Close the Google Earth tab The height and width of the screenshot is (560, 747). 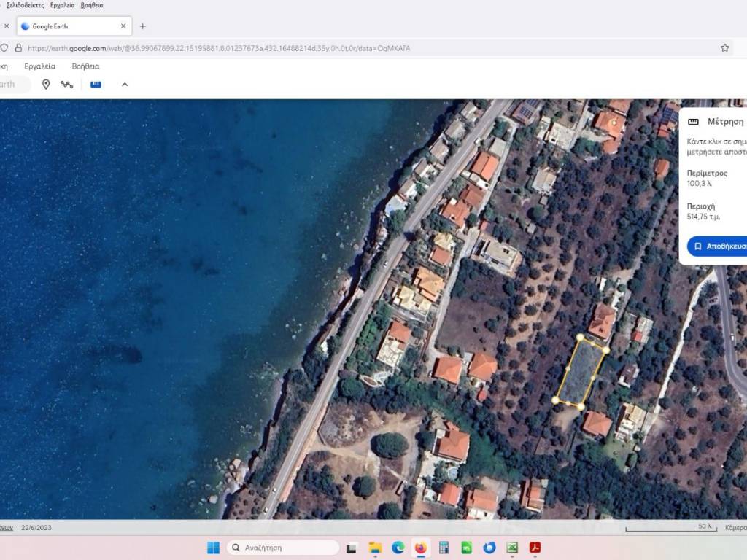tap(123, 26)
